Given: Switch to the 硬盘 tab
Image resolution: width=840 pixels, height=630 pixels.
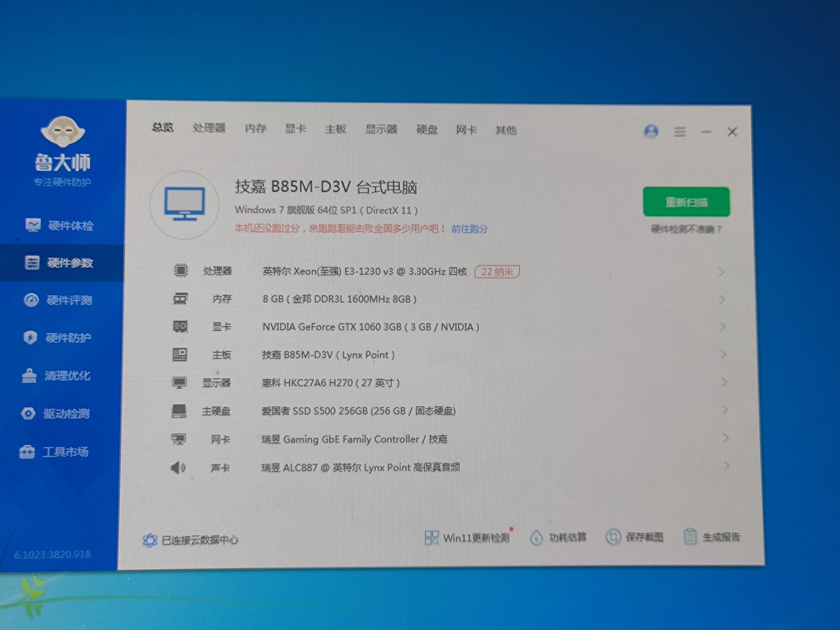Looking at the screenshot, I should [x=427, y=130].
